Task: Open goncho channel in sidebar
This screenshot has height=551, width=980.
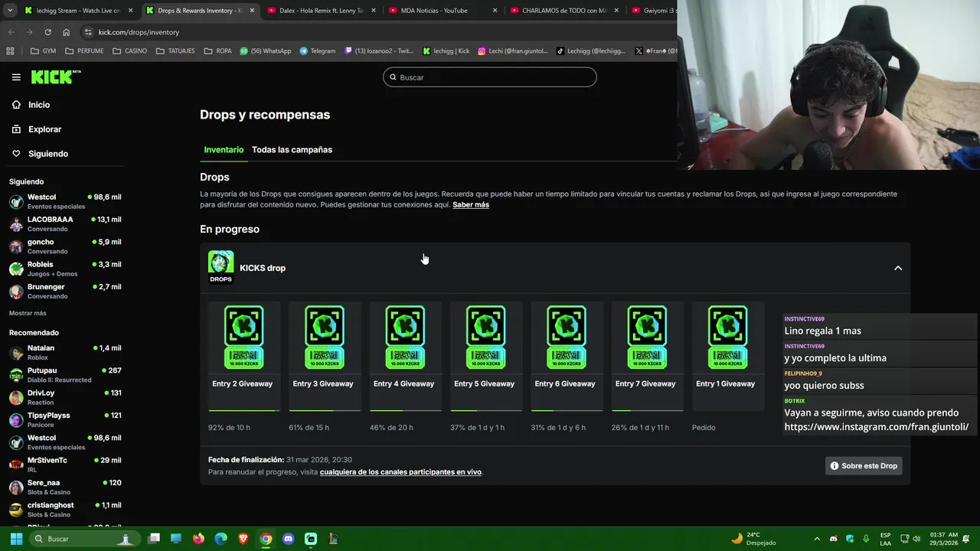Action: tap(65, 246)
